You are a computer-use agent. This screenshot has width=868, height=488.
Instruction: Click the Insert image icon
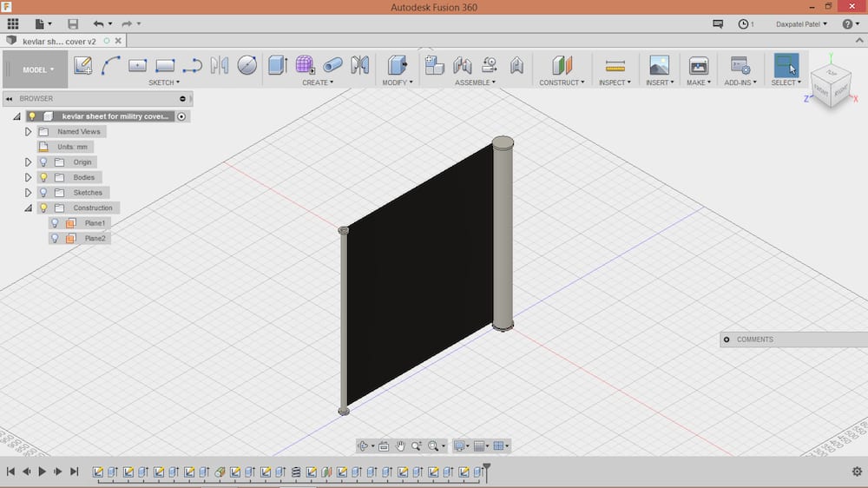coord(659,65)
